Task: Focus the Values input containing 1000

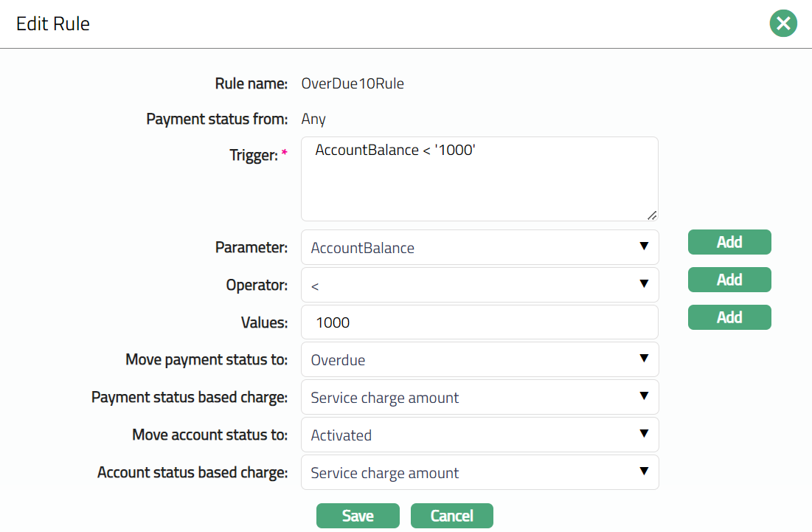Action: (479, 322)
